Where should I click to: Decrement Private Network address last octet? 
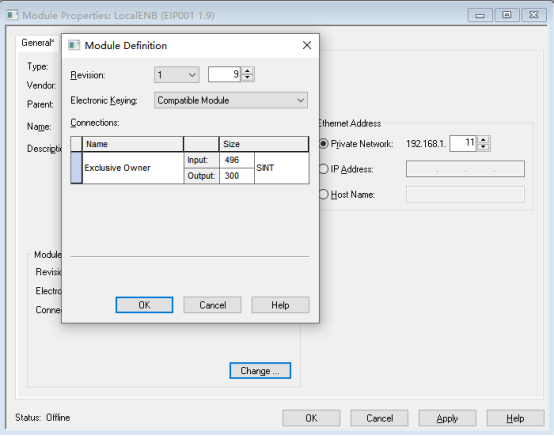[x=483, y=147]
